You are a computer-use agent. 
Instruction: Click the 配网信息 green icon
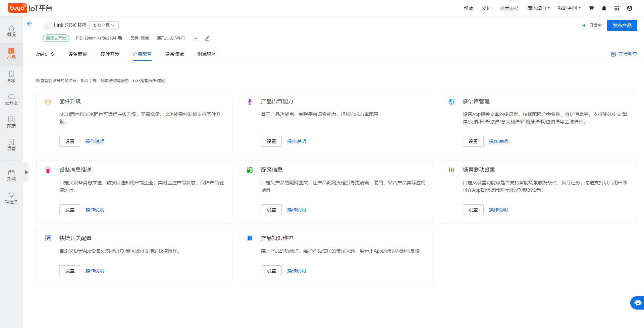(x=250, y=170)
